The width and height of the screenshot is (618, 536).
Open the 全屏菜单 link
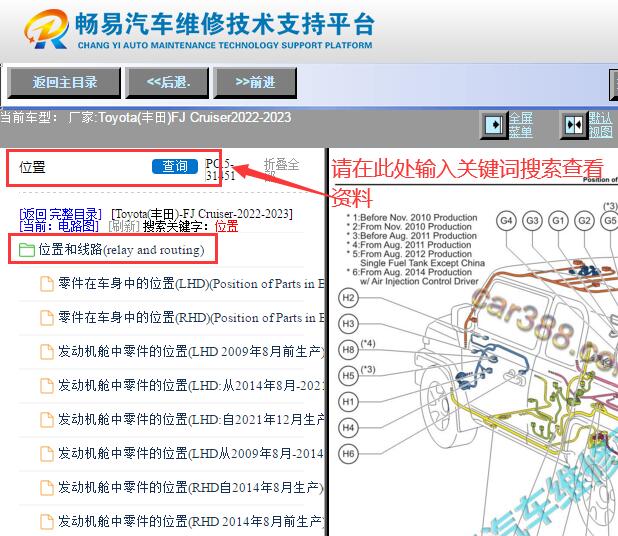click(x=521, y=125)
